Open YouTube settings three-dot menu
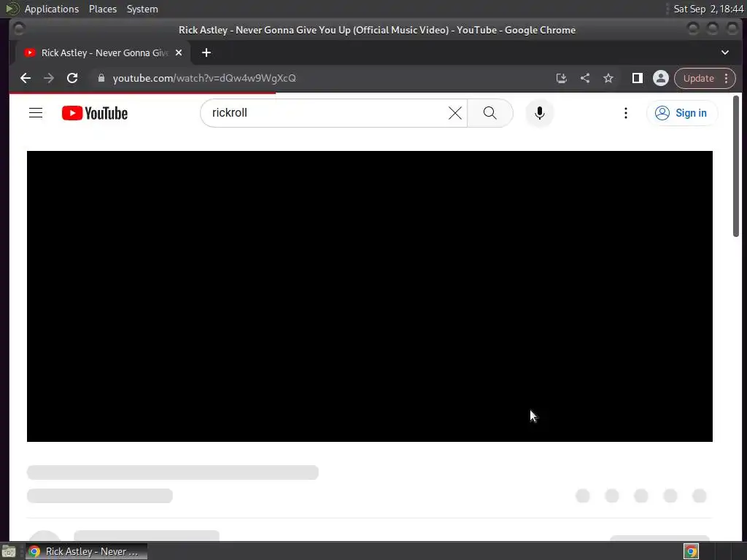The width and height of the screenshot is (747, 560). click(x=625, y=113)
